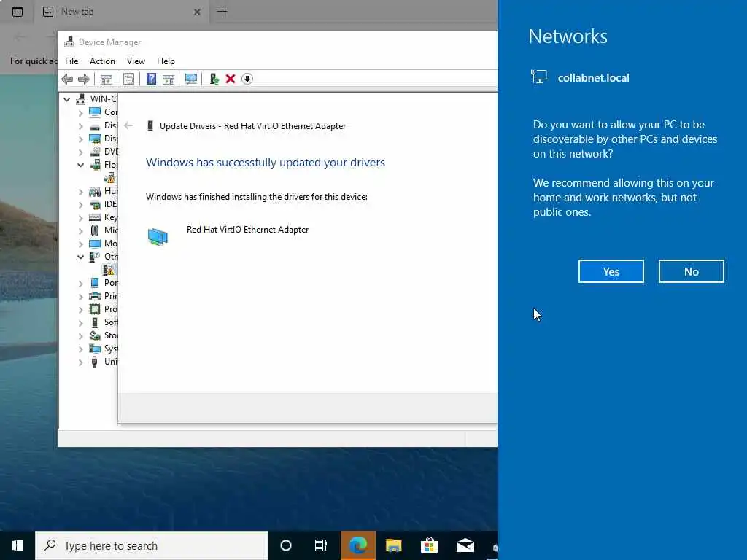This screenshot has height=560, width=747.
Task: Click Show/Hide Console Tree toolbar icon
Action: (x=107, y=79)
